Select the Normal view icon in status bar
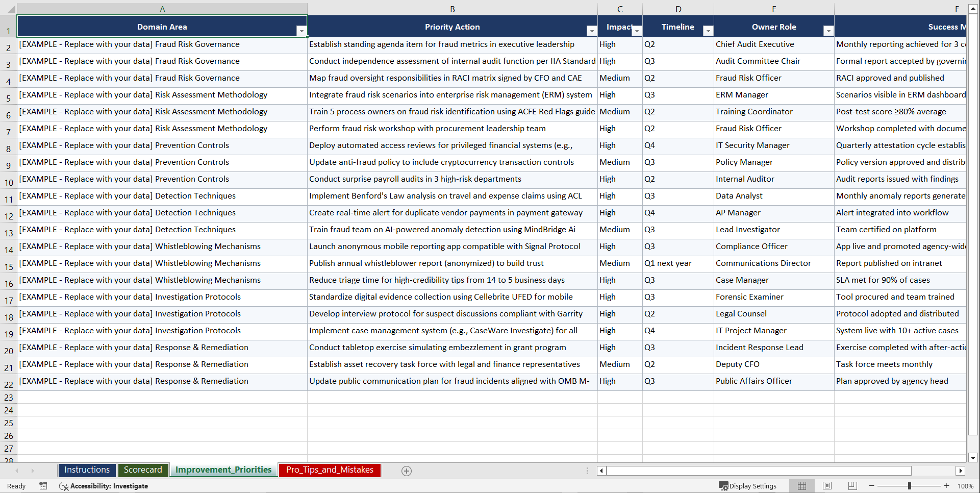This screenshot has height=493, width=980. click(x=801, y=486)
